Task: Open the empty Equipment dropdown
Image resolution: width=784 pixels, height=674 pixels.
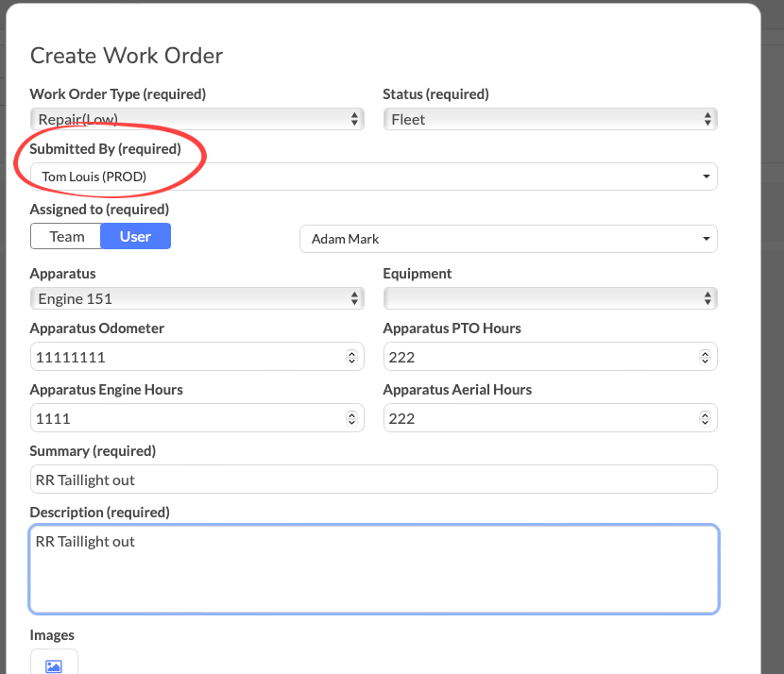Action: pos(551,299)
